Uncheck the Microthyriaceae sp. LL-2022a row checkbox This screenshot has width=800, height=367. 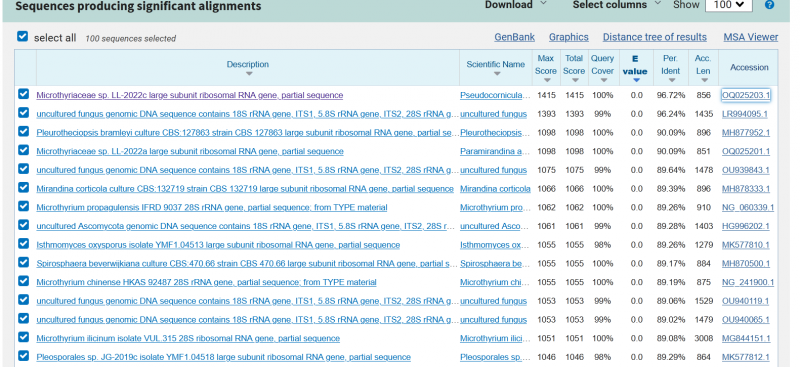coord(23,150)
